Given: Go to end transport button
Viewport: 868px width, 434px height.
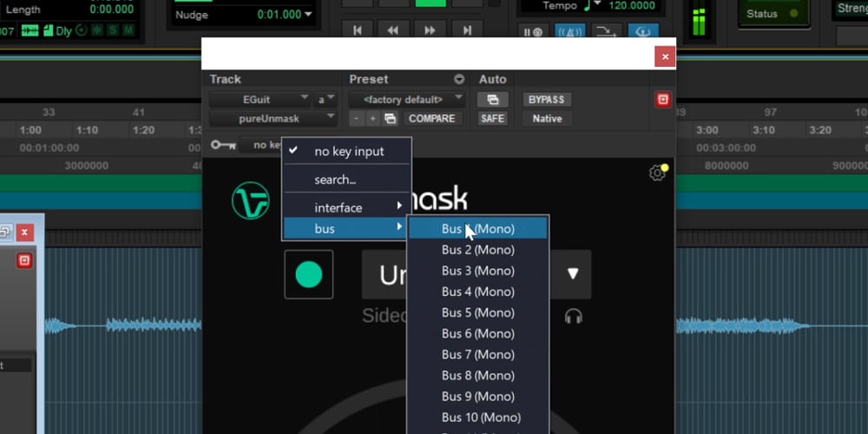Looking at the screenshot, I should pos(467,30).
